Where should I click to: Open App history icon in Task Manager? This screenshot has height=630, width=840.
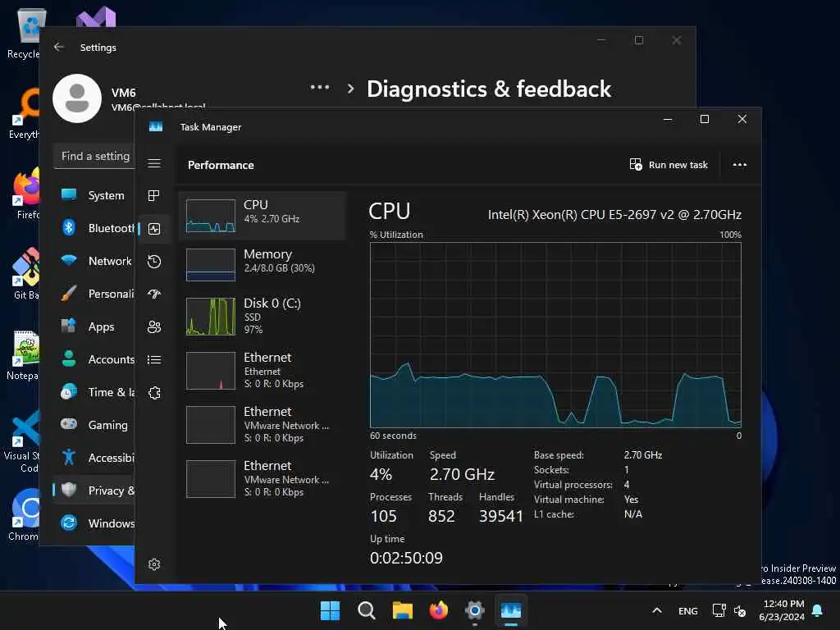coord(154,262)
